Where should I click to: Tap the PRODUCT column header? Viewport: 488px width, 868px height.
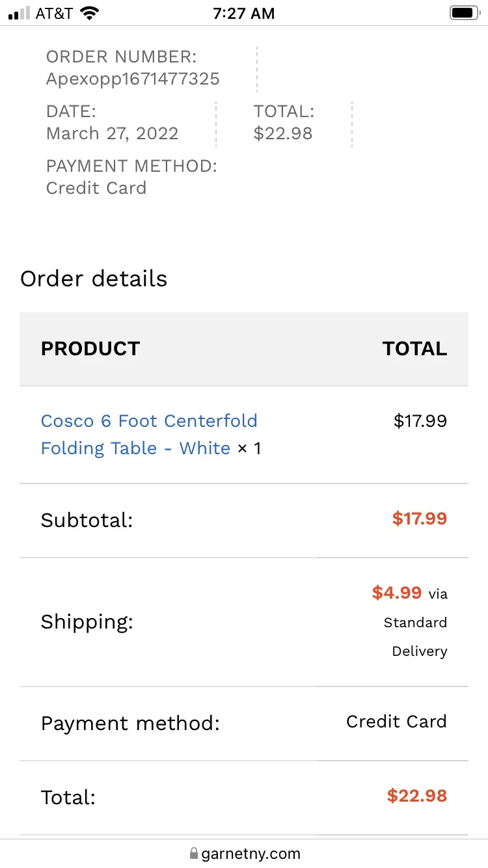[x=90, y=349]
